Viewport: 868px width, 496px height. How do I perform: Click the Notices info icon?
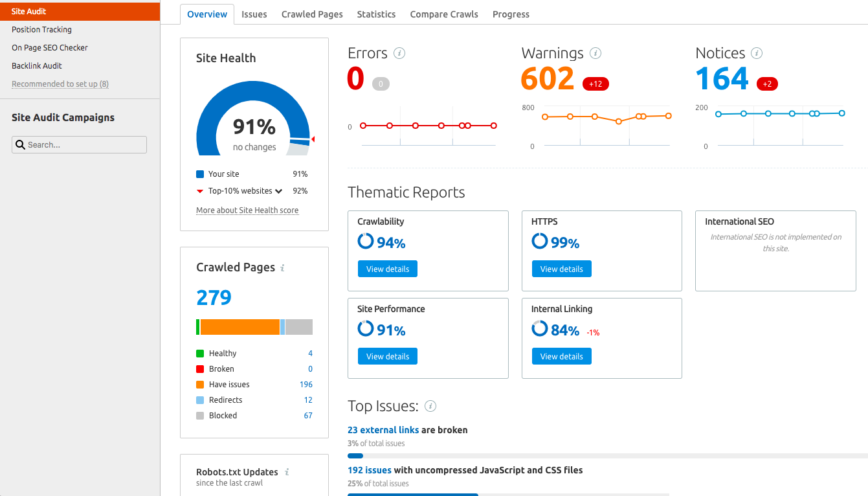coord(757,53)
